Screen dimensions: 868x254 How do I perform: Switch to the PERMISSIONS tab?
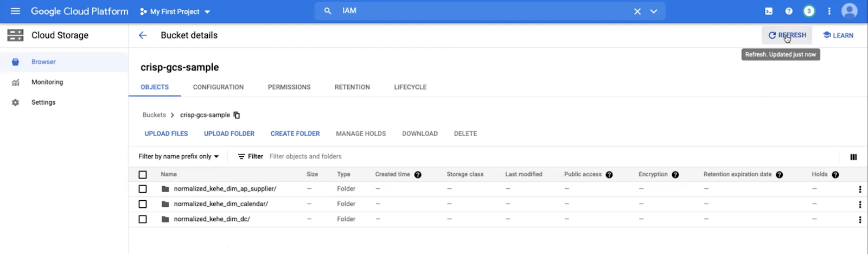click(289, 87)
